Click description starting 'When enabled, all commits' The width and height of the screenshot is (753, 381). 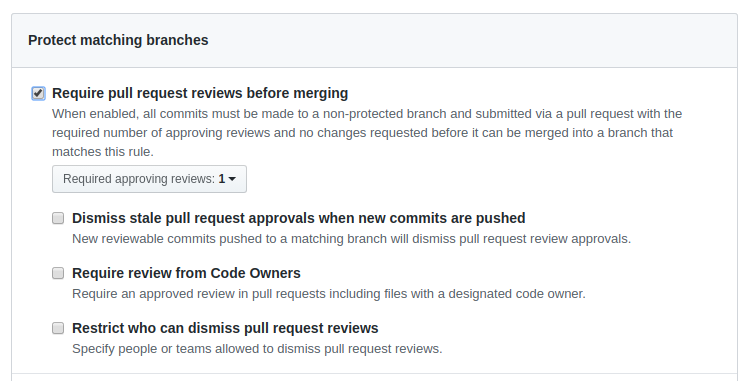click(367, 114)
